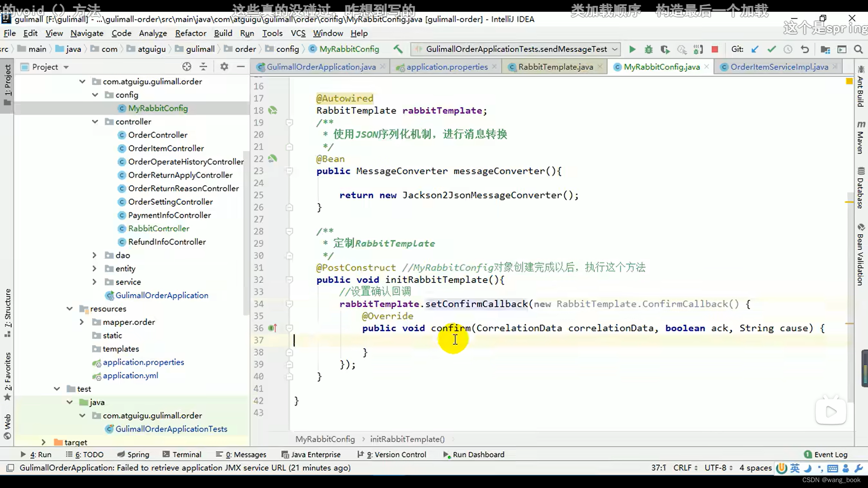Expand the dao folder

point(94,255)
